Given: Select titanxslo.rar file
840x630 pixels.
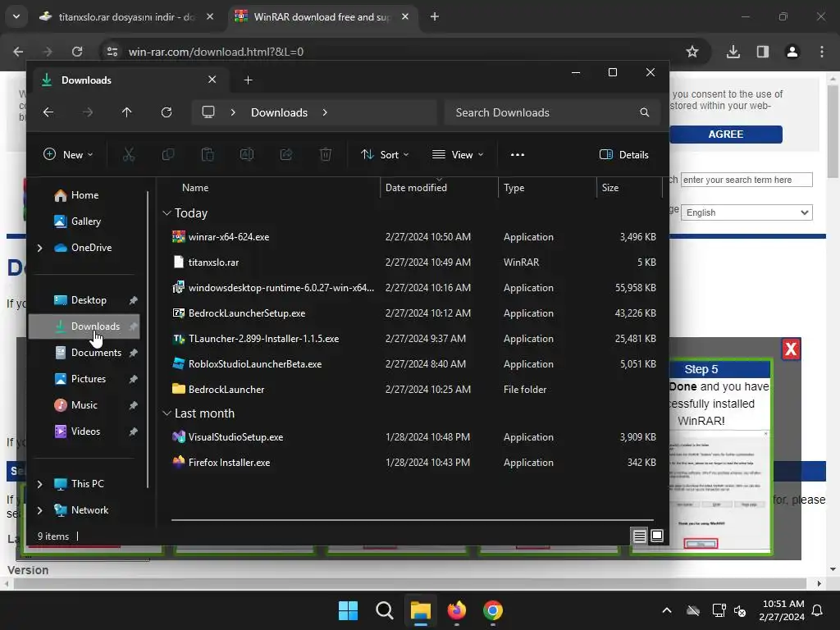Looking at the screenshot, I should (413, 262).
